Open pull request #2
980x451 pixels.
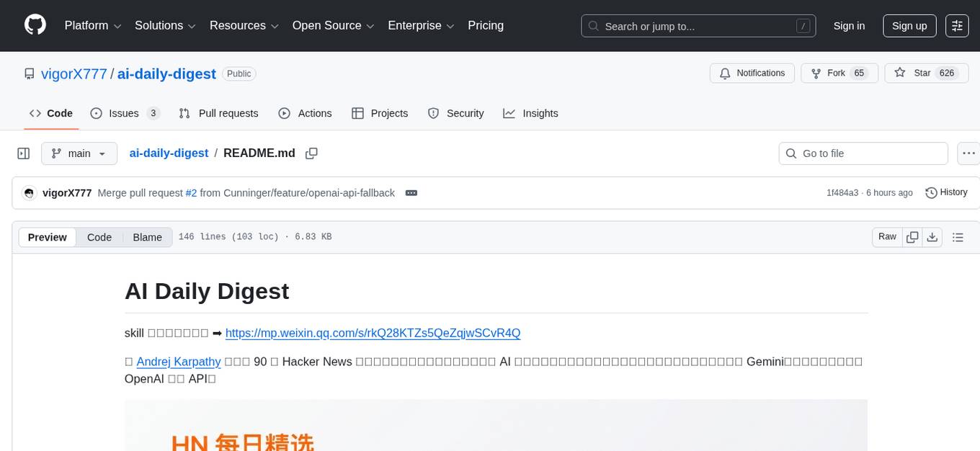(192, 192)
